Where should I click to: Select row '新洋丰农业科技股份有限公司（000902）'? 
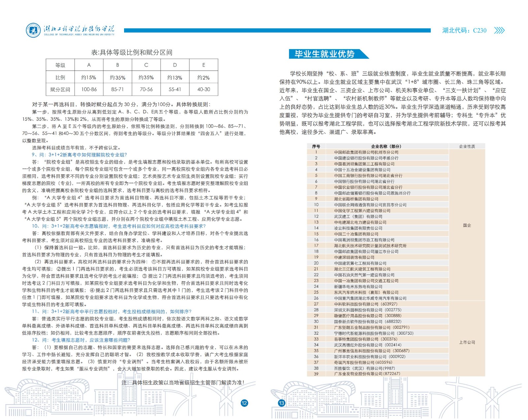tap(378, 357)
